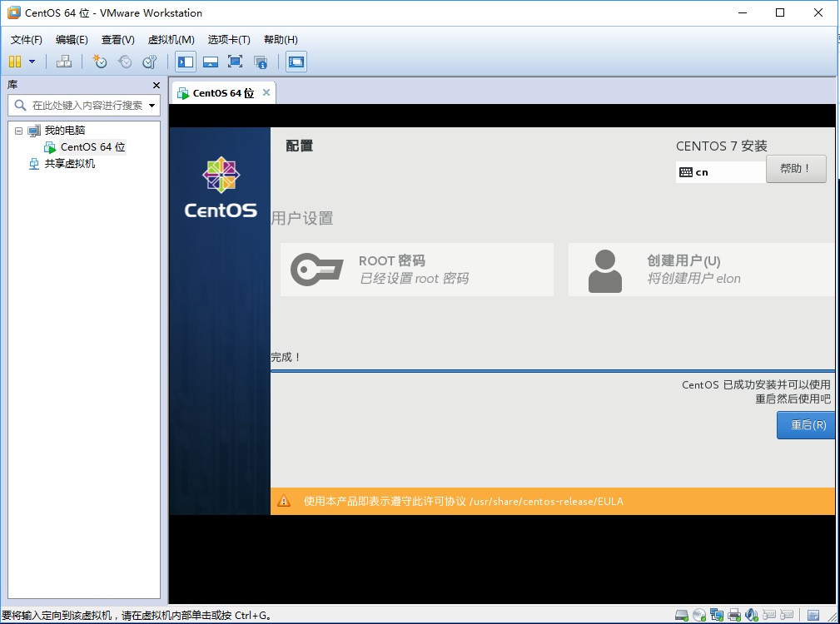Click the 帮助！ button in installer
The image size is (840, 624).
(x=796, y=169)
